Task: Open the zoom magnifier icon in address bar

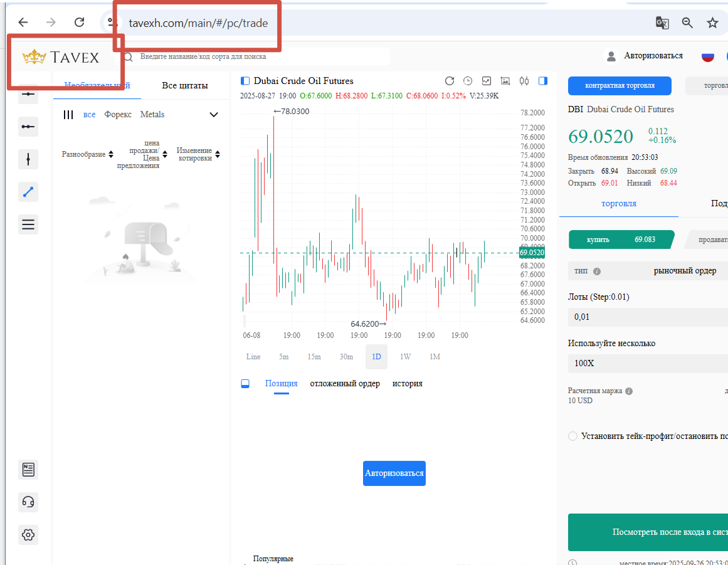Action: [x=687, y=23]
